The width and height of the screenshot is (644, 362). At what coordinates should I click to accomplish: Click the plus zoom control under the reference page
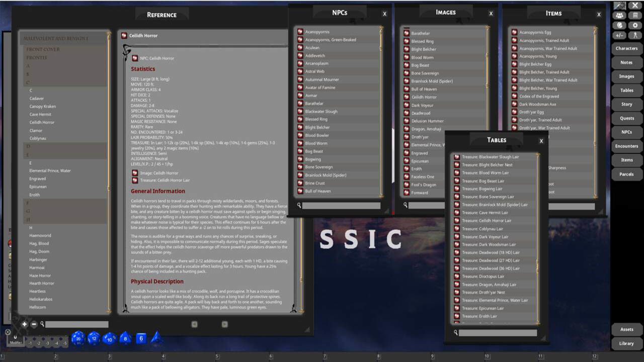click(x=24, y=324)
